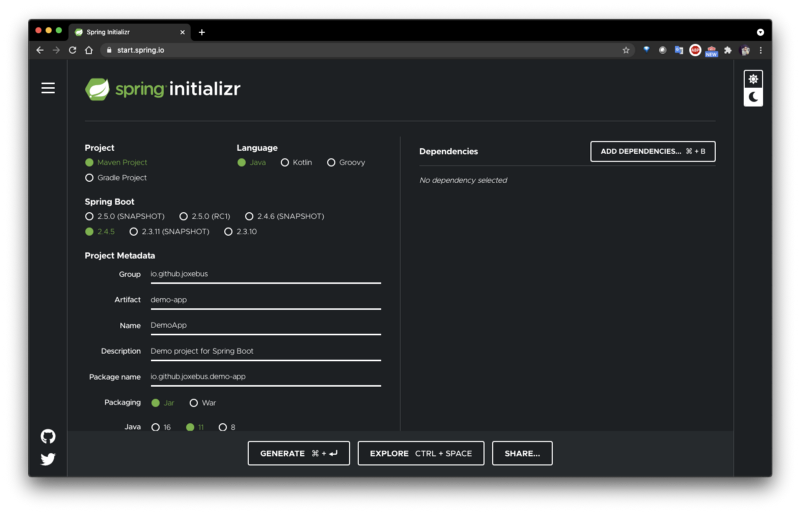This screenshot has width=800, height=514.
Task: Select Java version 11
Action: point(195,427)
